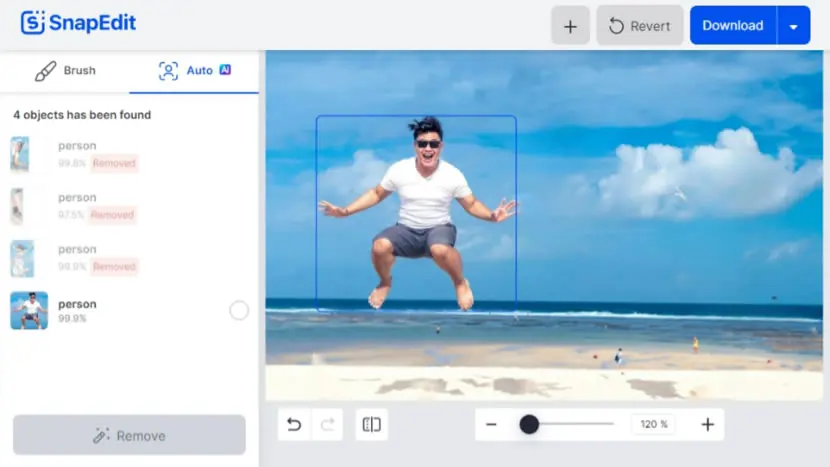Select the jumping man thumbnail in list
This screenshot has width=830, height=467.
tap(29, 310)
